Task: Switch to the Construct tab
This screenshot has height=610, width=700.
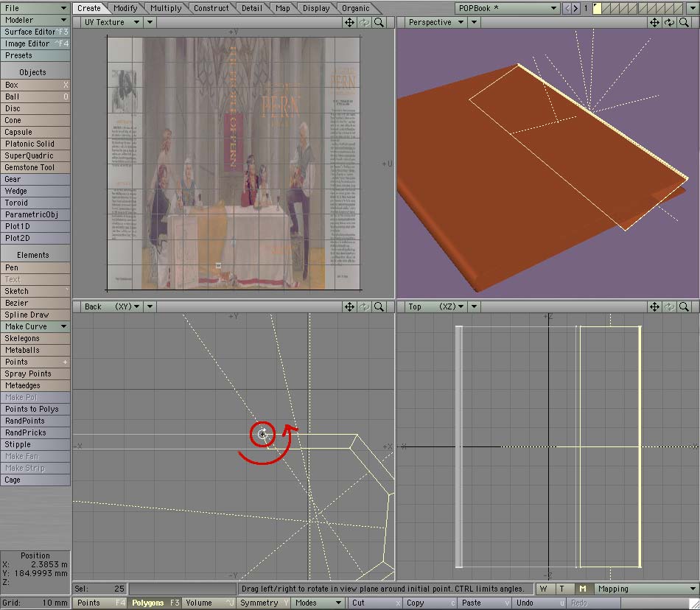Action: point(211,8)
